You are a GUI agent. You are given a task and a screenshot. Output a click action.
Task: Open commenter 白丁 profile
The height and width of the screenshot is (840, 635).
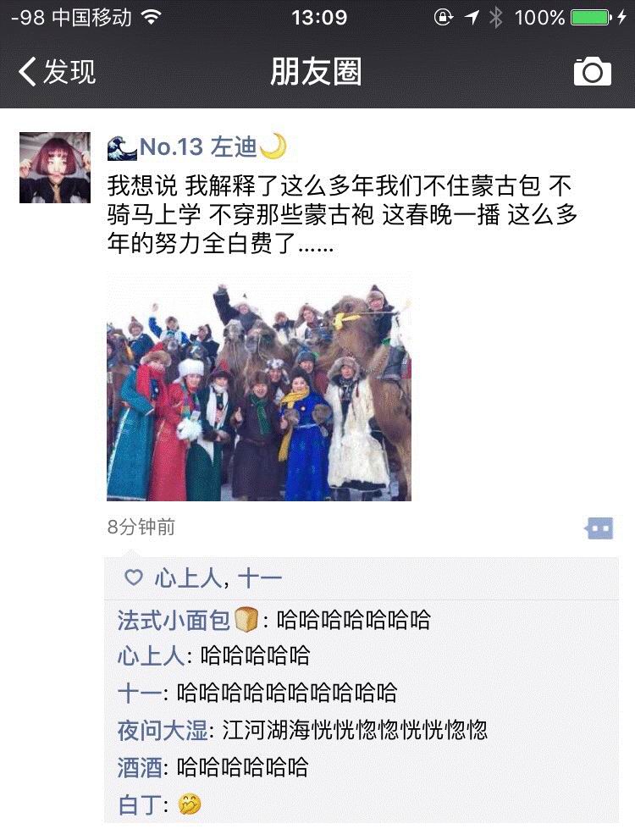140,804
